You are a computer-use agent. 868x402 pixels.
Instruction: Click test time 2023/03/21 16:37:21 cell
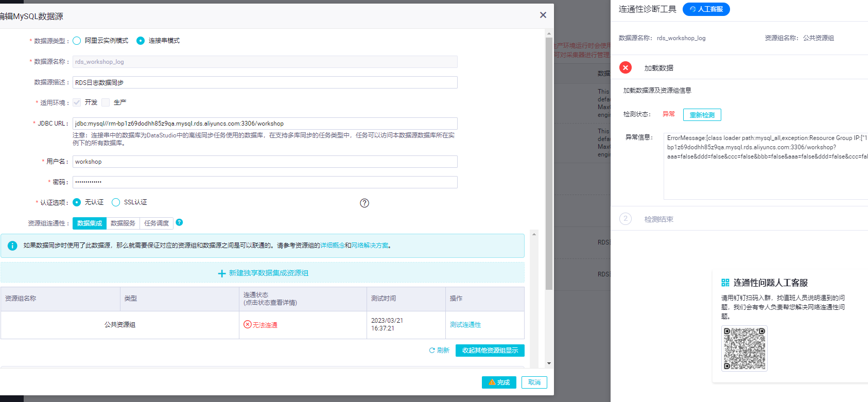(x=406, y=325)
